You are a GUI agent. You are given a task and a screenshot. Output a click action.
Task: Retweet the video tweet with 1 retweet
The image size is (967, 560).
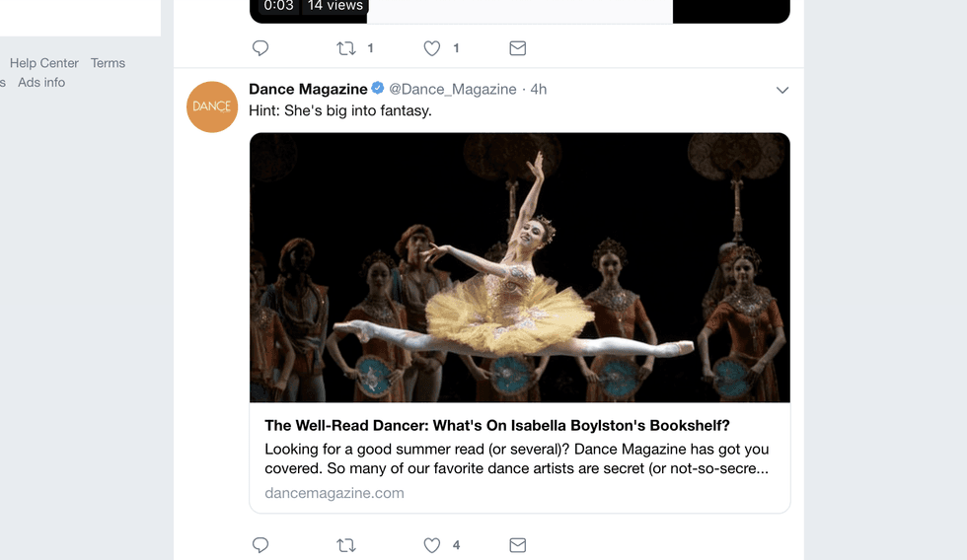(346, 48)
